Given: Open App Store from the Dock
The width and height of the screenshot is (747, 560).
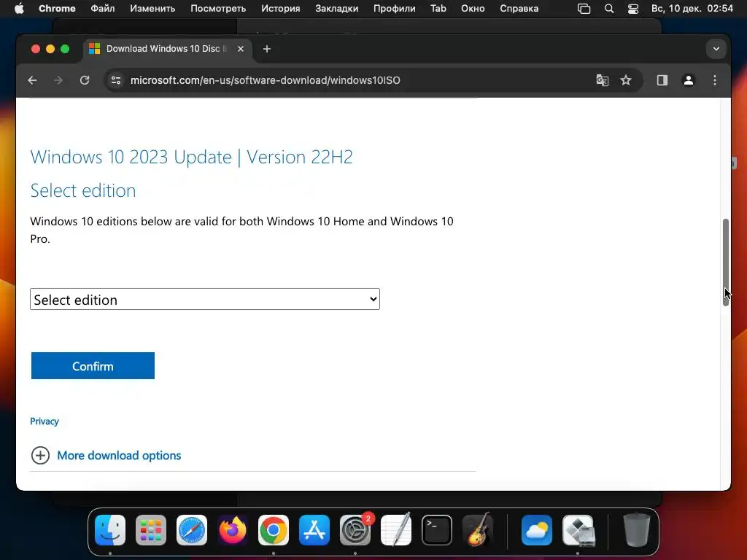Looking at the screenshot, I should point(314,530).
